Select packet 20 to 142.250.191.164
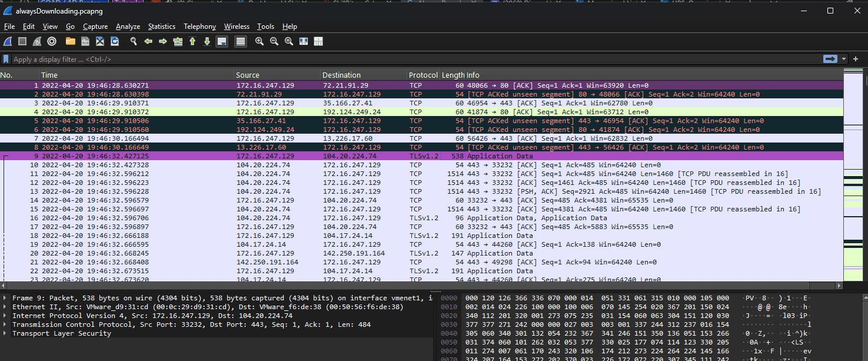868x361 pixels. click(421, 253)
